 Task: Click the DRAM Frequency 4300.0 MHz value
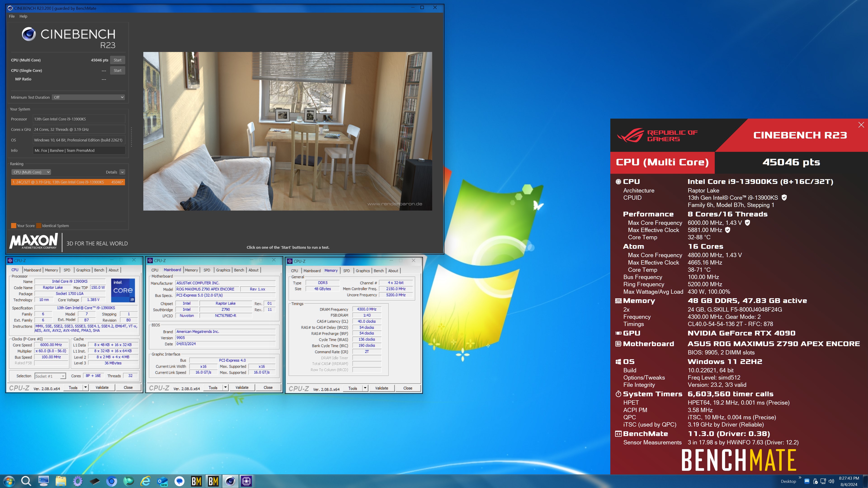click(x=367, y=309)
